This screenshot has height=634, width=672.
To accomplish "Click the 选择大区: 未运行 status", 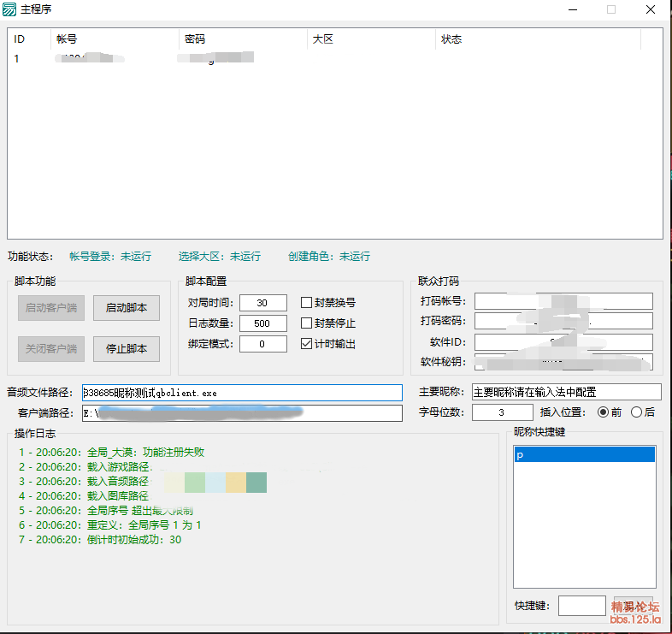I will [x=220, y=257].
